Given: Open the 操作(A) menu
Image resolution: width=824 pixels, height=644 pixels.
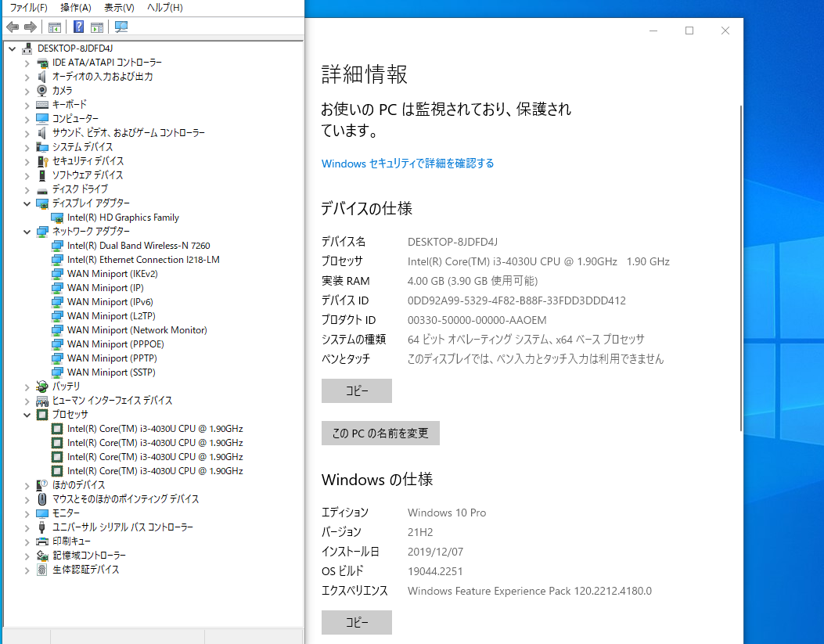Looking at the screenshot, I should (x=76, y=7).
